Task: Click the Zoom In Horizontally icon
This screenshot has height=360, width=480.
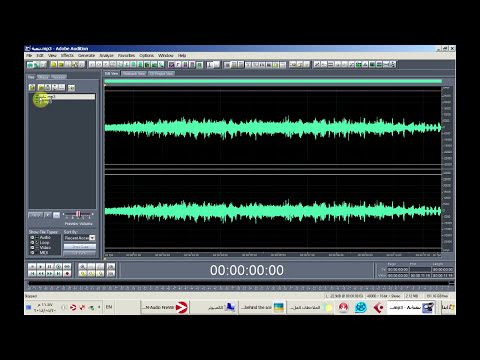Action: tap(82, 266)
